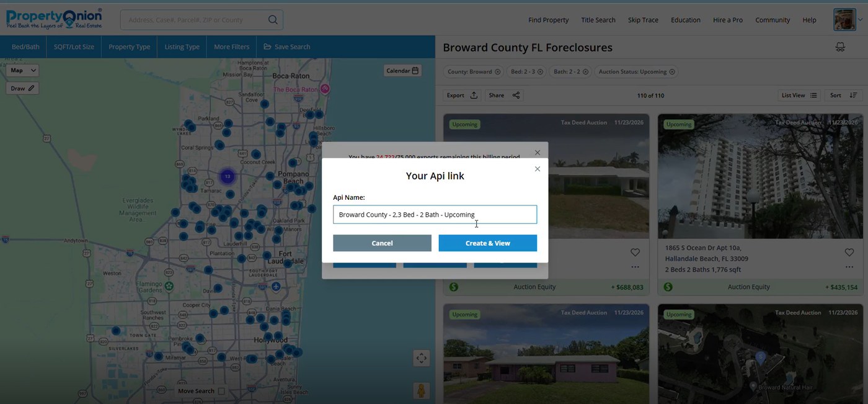
Task: Open more options for 1865 S Ocean listing
Action: 849,267
